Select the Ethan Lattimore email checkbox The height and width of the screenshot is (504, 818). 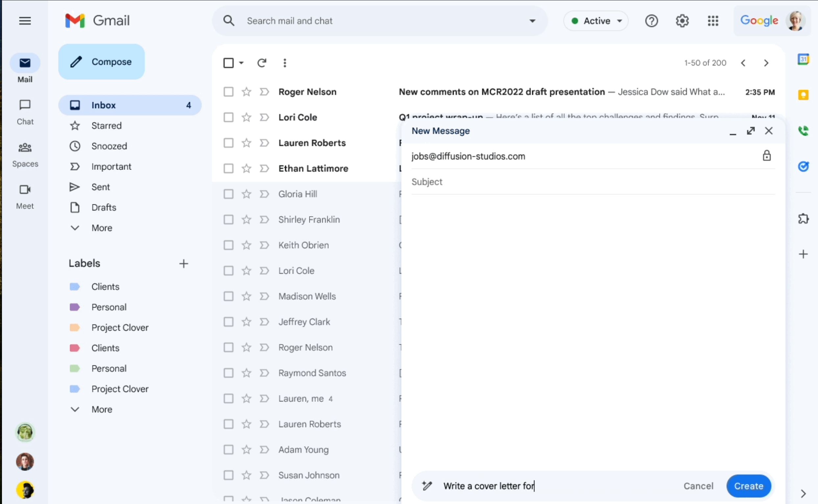[229, 168]
